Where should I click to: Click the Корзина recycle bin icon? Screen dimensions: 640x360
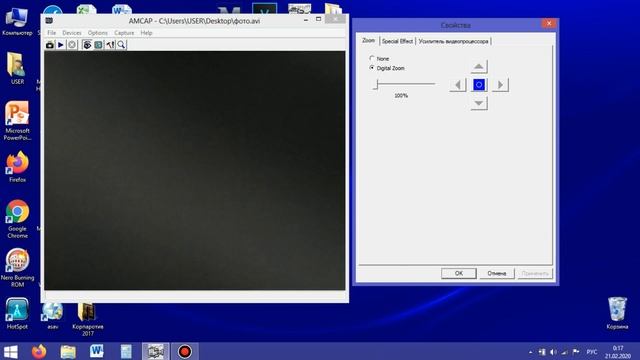point(617,313)
